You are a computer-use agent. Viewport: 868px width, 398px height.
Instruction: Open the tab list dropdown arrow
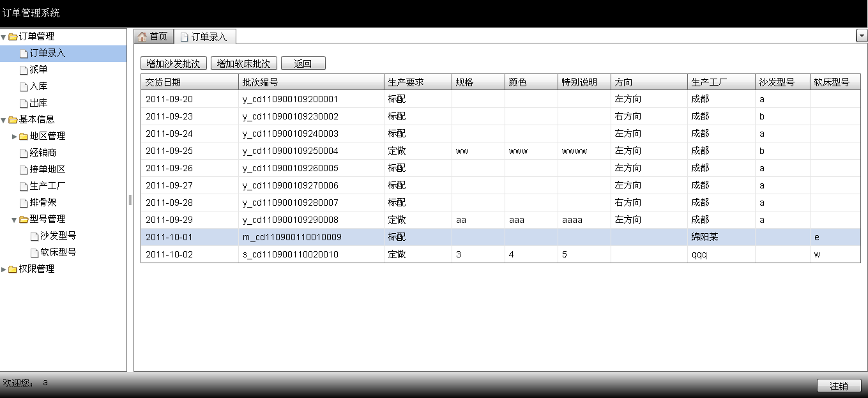[862, 36]
